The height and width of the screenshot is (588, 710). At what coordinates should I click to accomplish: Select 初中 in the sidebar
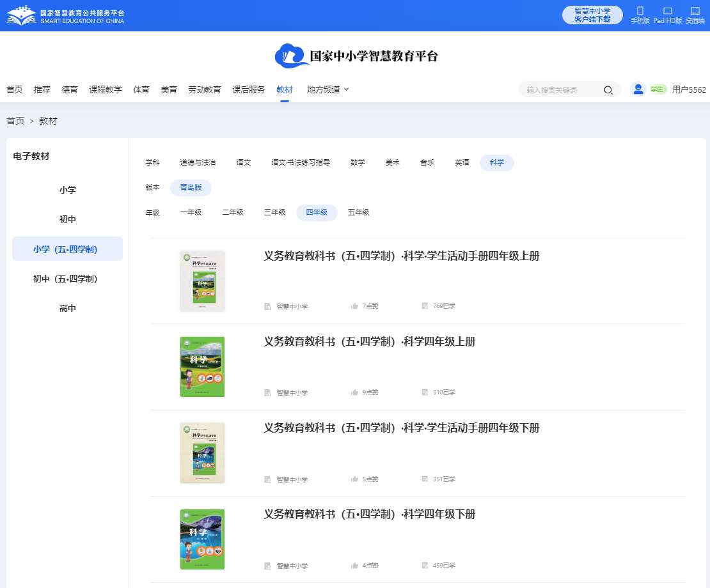tap(67, 219)
